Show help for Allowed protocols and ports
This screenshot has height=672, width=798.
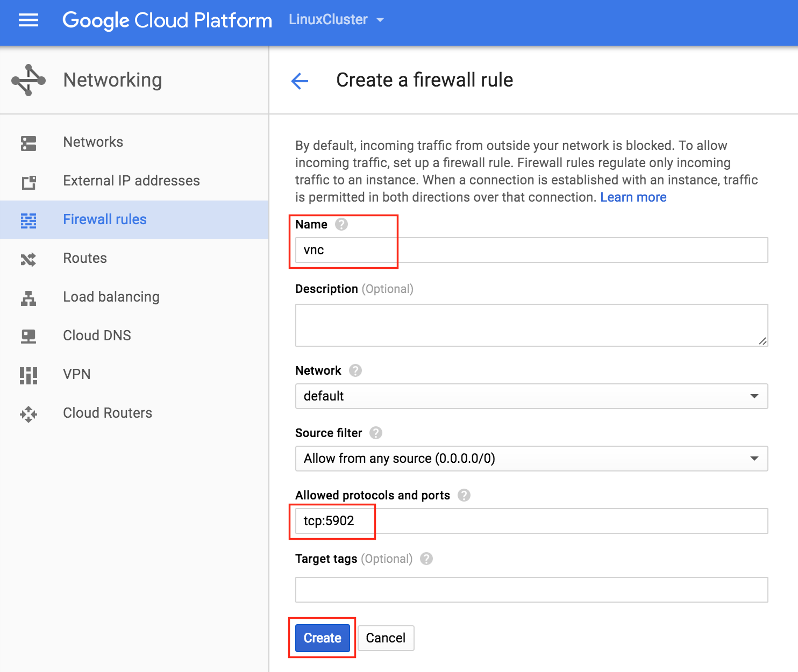(464, 495)
